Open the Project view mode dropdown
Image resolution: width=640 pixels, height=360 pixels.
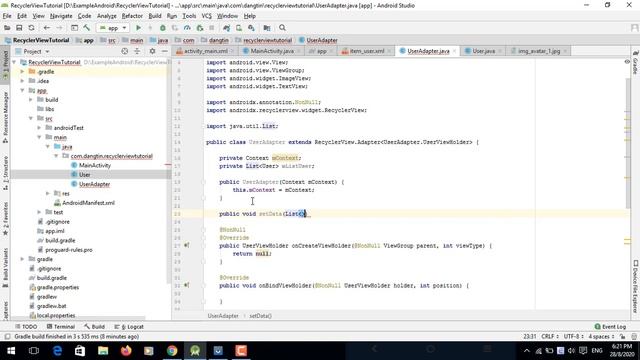[32, 51]
